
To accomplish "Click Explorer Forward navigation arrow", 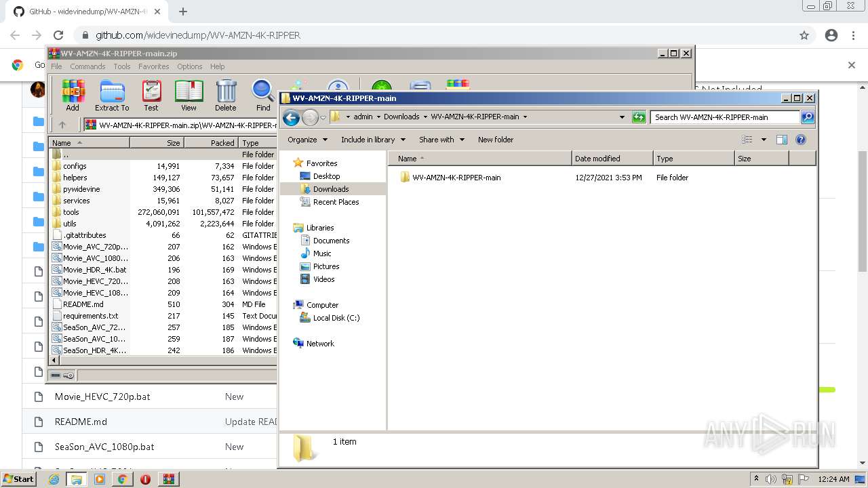I will [310, 117].
